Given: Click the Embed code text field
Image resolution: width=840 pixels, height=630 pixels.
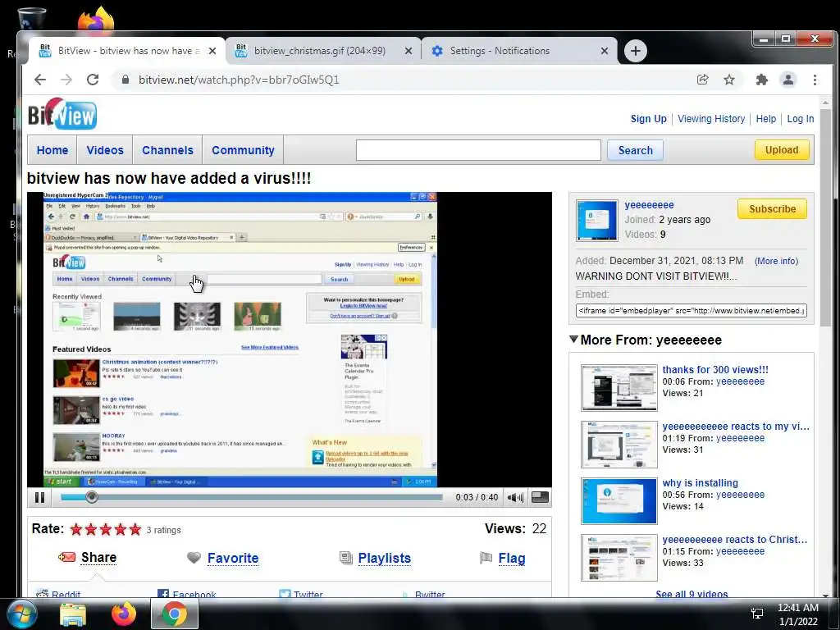Looking at the screenshot, I should point(691,311).
